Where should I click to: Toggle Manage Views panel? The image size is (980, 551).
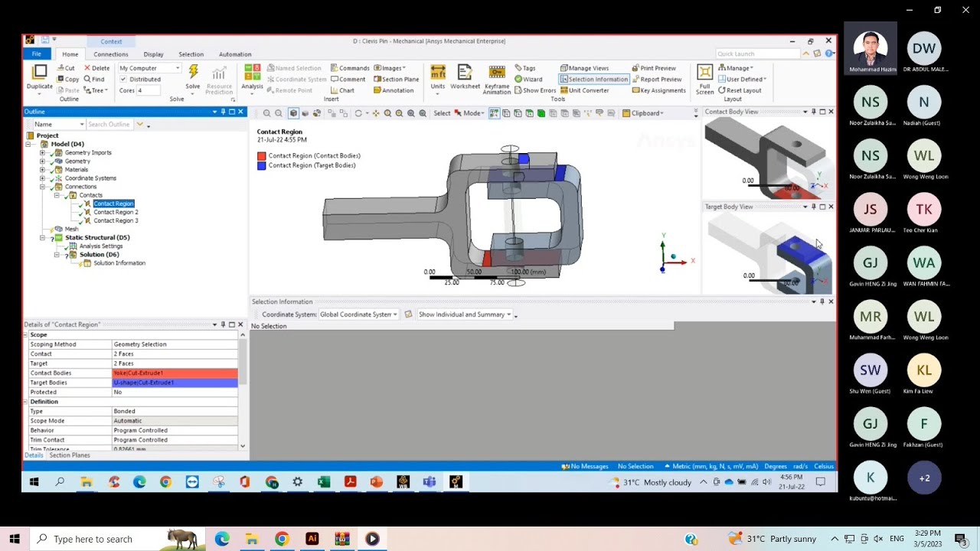584,68
